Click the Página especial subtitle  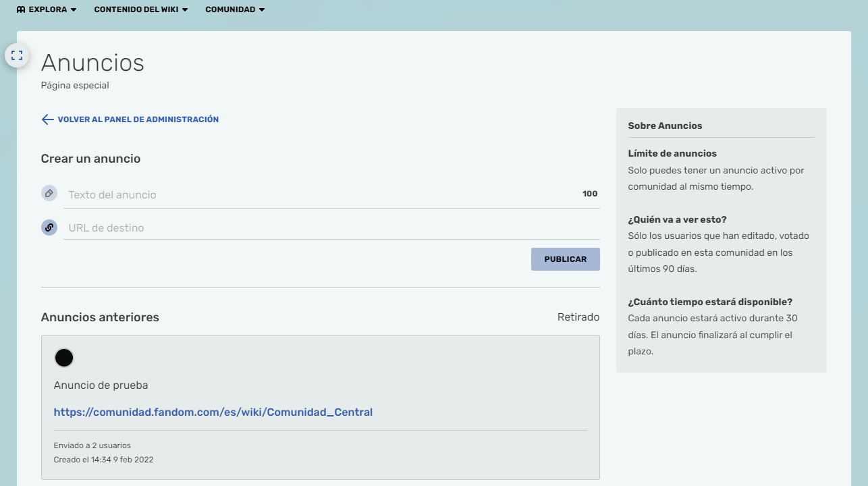75,86
